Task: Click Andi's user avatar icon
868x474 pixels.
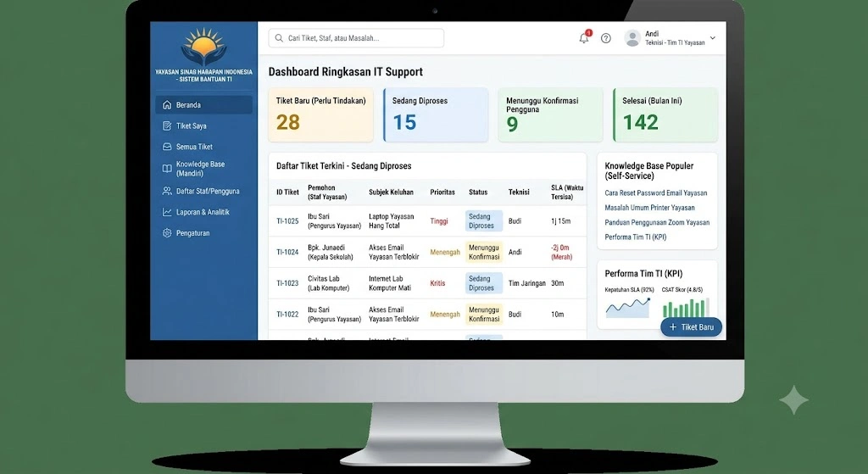Action: click(632, 38)
